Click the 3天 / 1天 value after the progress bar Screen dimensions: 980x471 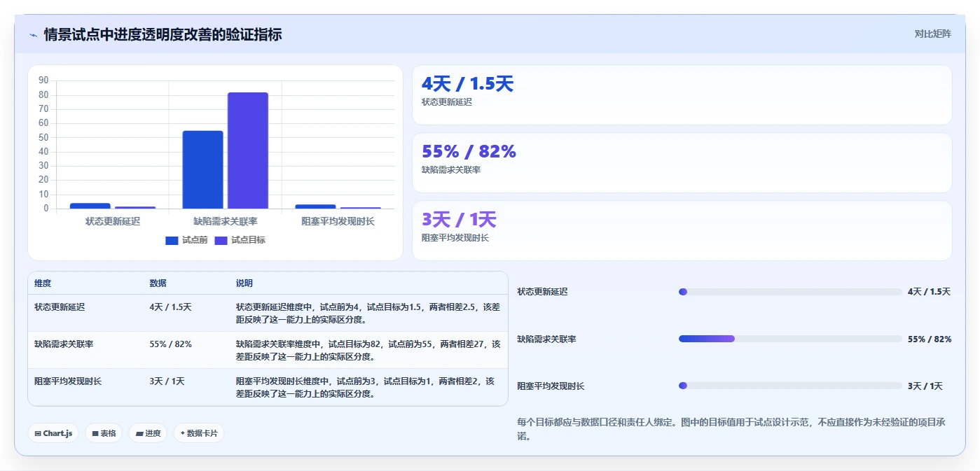[925, 386]
